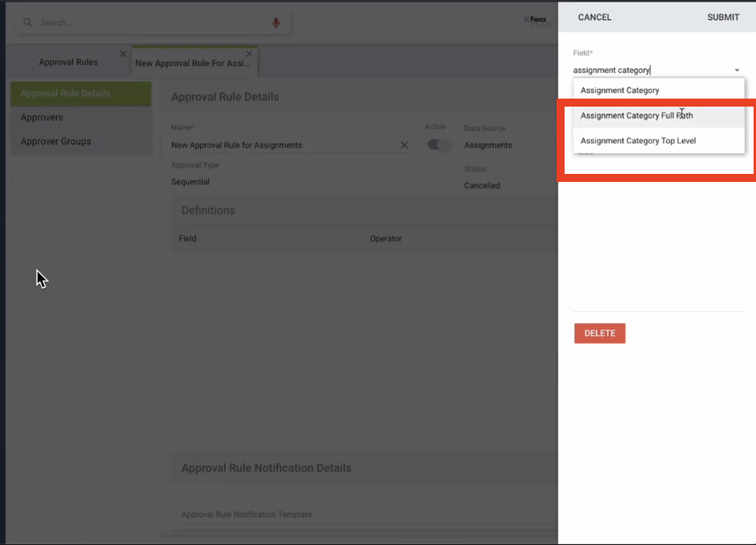Image resolution: width=756 pixels, height=545 pixels.
Task: Pick Assignment Category Top Level
Action: pyautogui.click(x=638, y=141)
